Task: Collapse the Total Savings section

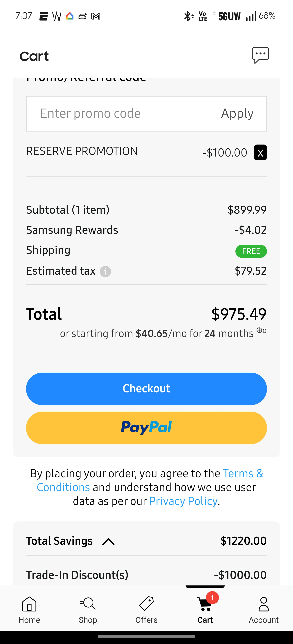Action: (x=108, y=542)
